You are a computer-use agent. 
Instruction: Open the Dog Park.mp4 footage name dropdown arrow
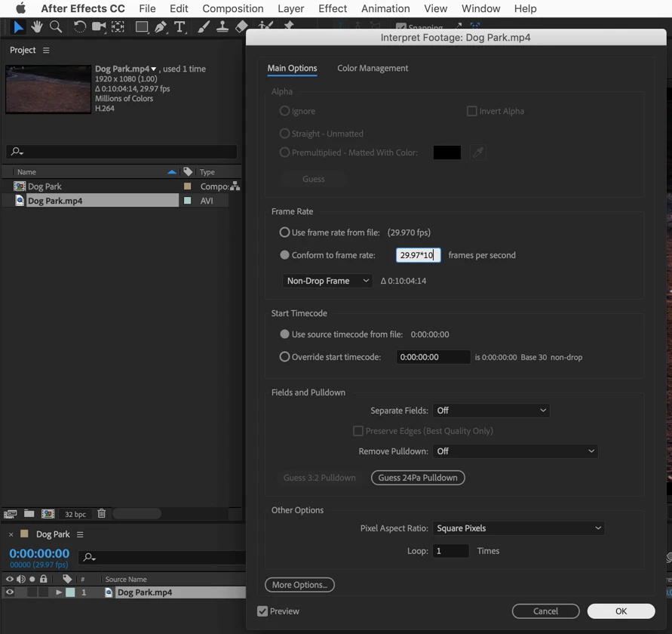153,69
